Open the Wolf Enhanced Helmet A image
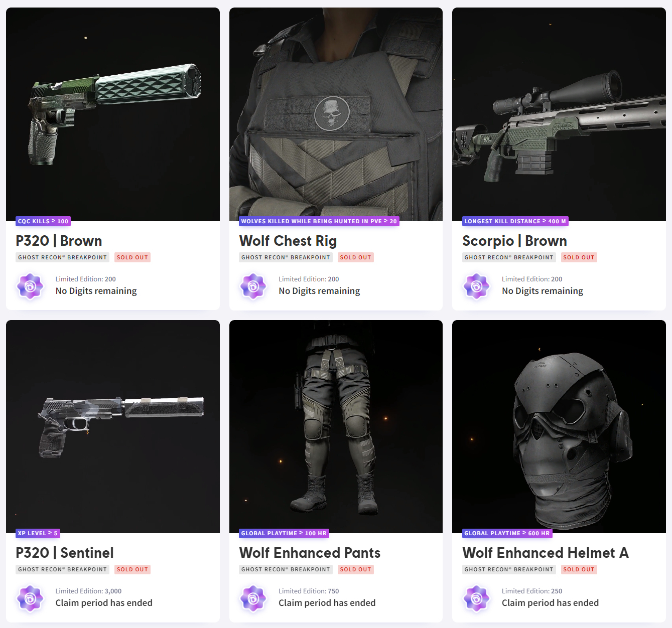 point(559,426)
